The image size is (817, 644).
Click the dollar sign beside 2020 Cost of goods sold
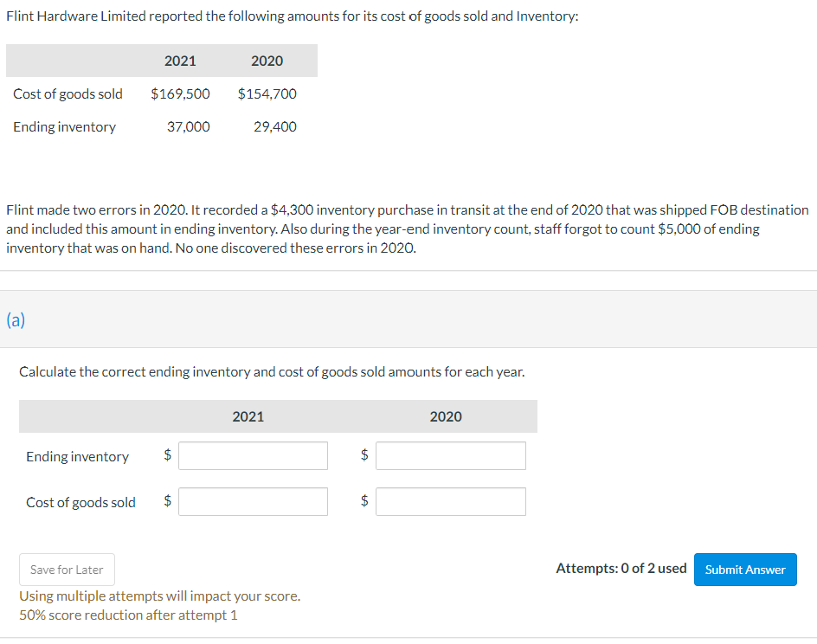click(363, 500)
